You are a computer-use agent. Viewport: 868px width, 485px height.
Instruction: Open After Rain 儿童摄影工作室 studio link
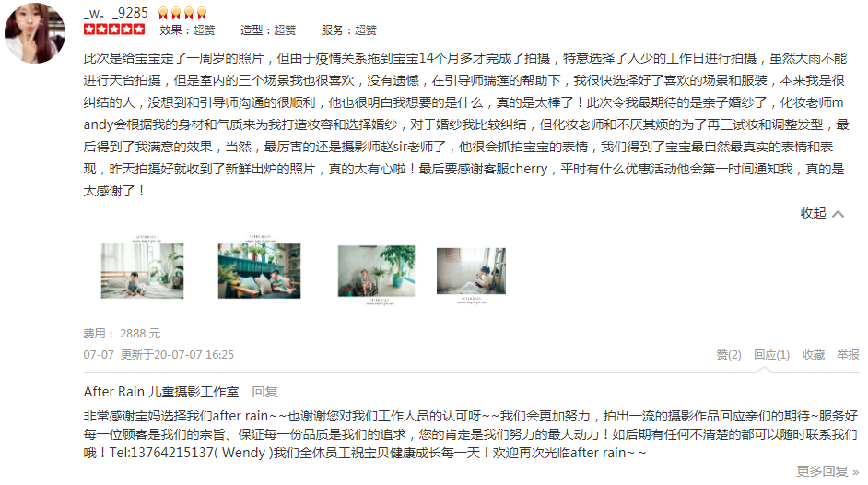click(161, 392)
